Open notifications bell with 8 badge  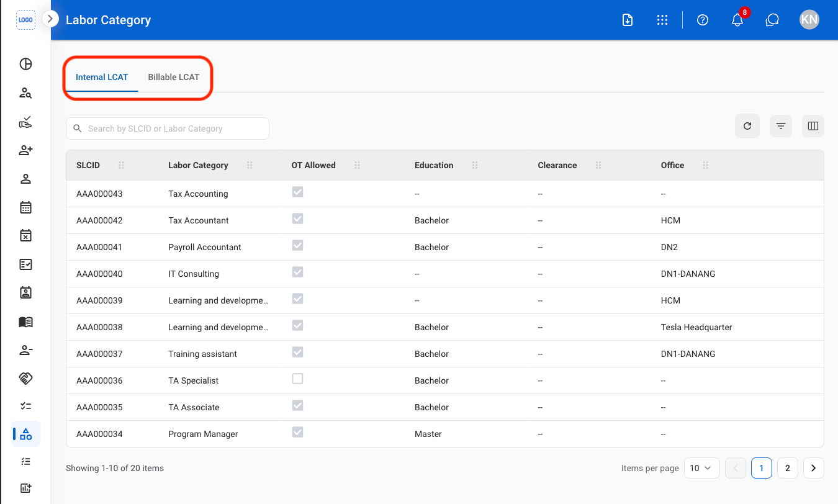click(737, 20)
